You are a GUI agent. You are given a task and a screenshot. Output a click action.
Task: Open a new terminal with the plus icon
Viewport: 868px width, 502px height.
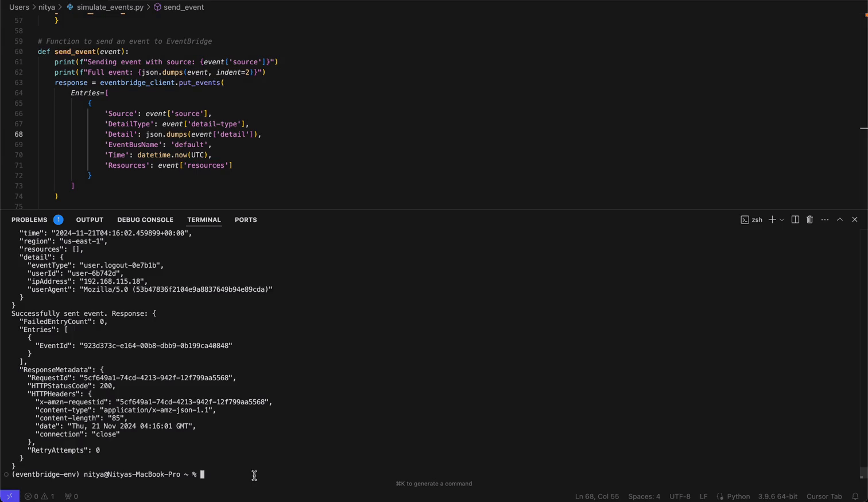pyautogui.click(x=772, y=219)
